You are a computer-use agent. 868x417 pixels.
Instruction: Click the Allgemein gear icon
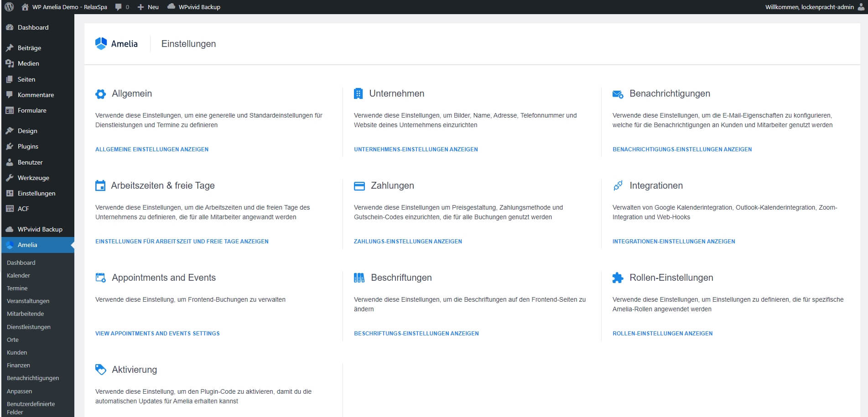(100, 94)
